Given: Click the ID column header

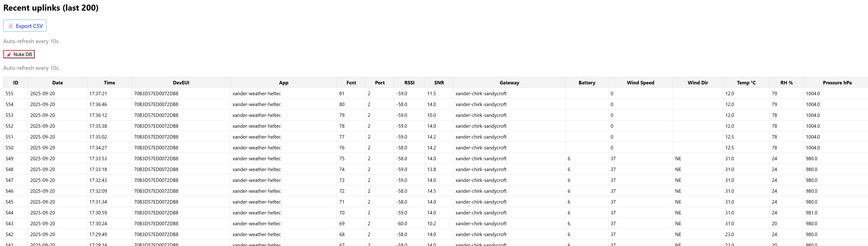Looking at the screenshot, I should [x=15, y=83].
